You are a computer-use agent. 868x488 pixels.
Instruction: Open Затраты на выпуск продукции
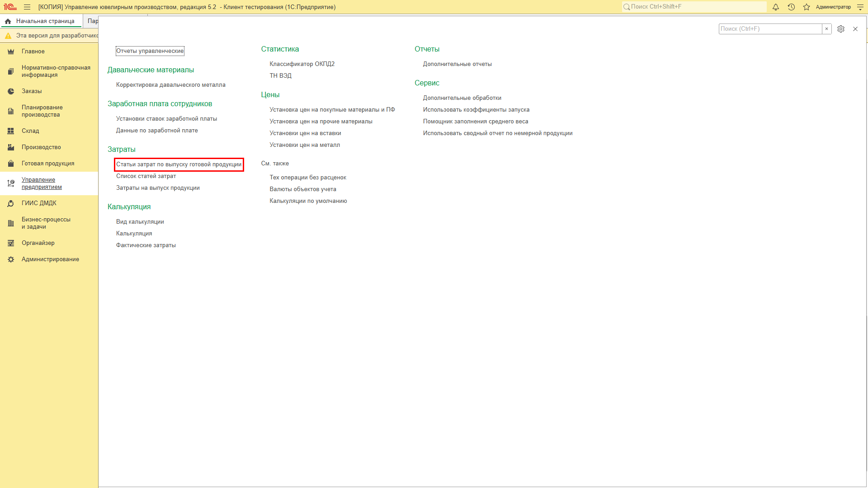click(158, 188)
